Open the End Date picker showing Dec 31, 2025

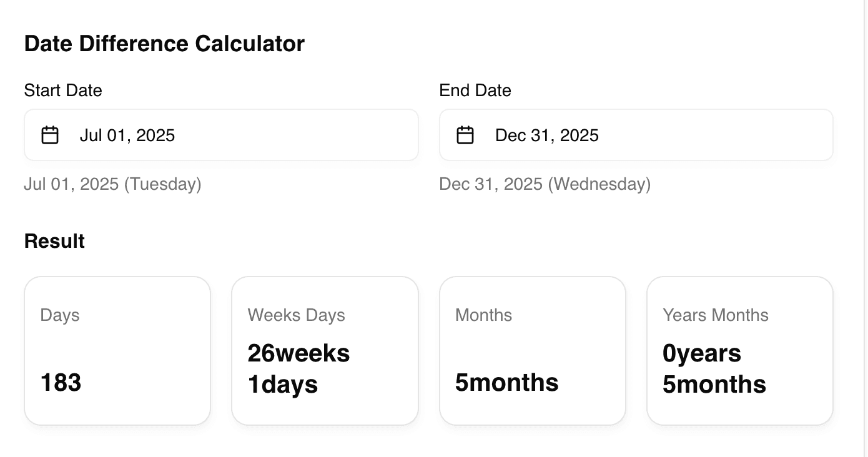click(636, 135)
